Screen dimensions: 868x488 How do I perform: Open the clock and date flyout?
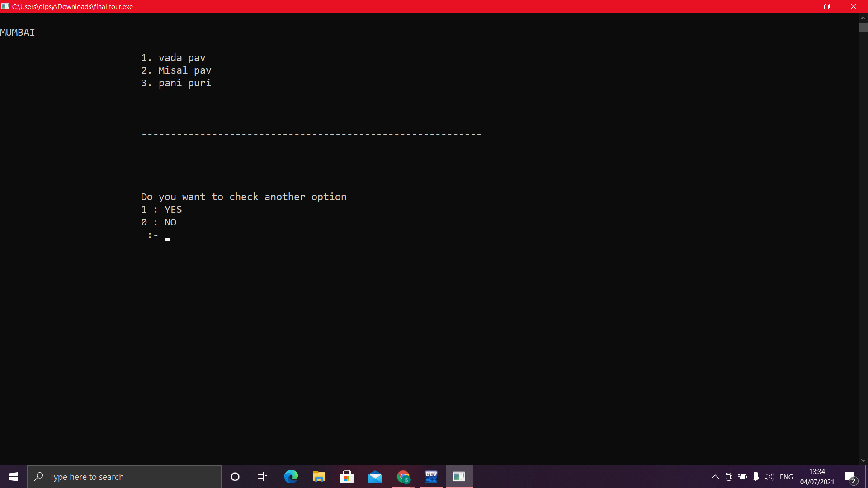[x=817, y=477]
